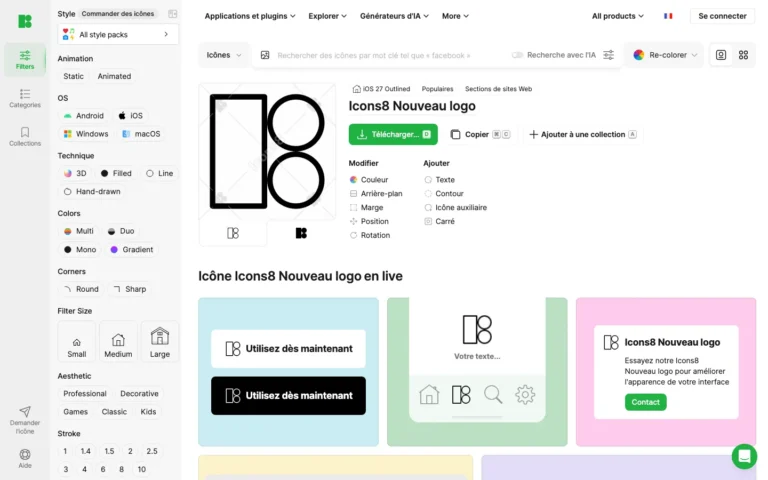Click the green Contact button
768x480 pixels.
click(x=645, y=402)
